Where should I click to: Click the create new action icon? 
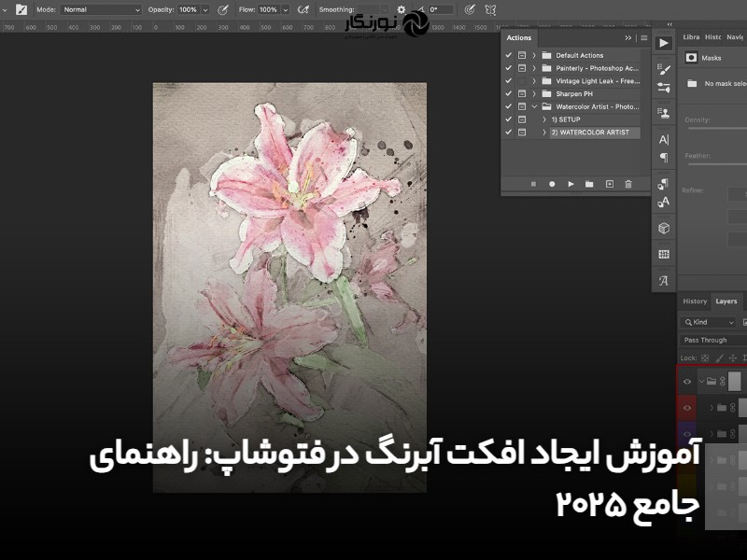coord(610,185)
